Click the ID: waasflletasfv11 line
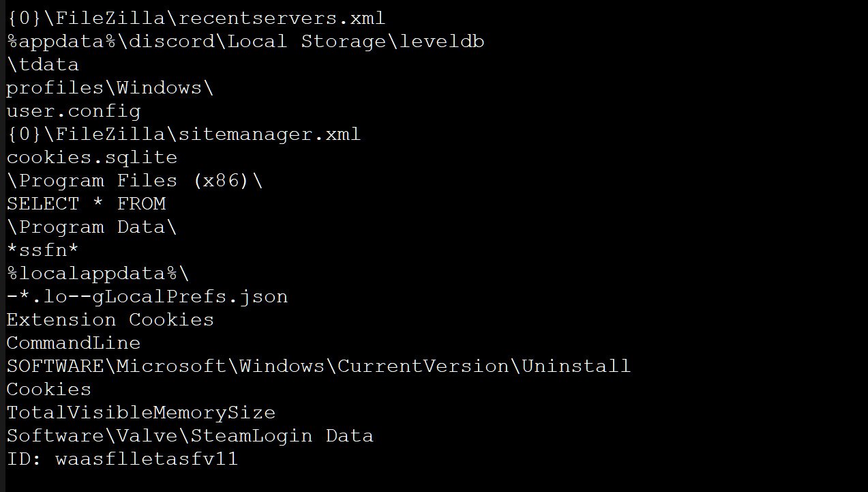This screenshot has width=868, height=492. [x=123, y=459]
